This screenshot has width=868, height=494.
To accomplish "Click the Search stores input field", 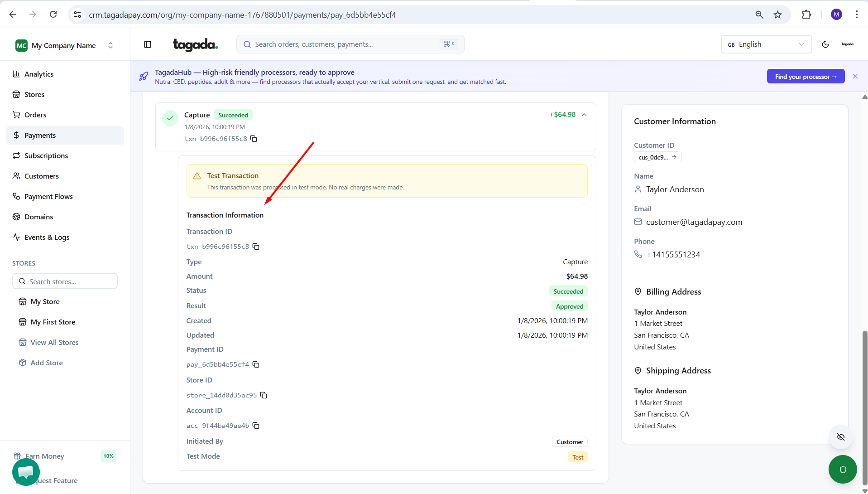I will click(x=65, y=281).
